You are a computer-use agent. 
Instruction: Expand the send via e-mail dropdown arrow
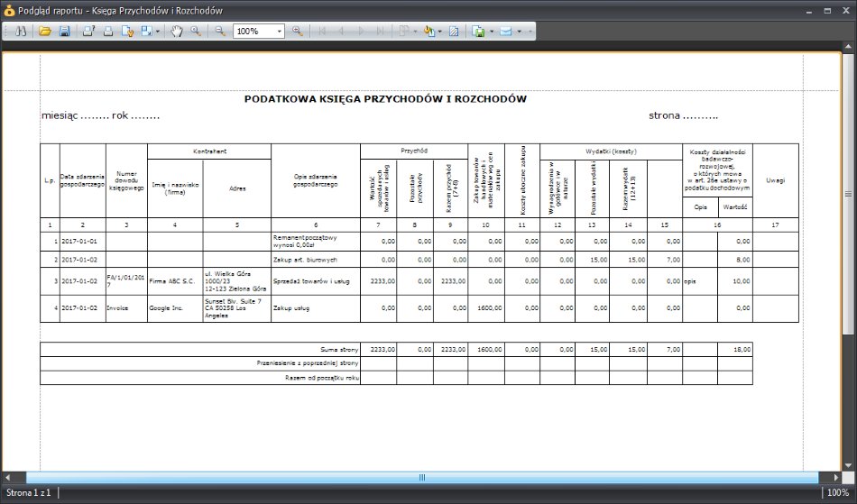519,32
